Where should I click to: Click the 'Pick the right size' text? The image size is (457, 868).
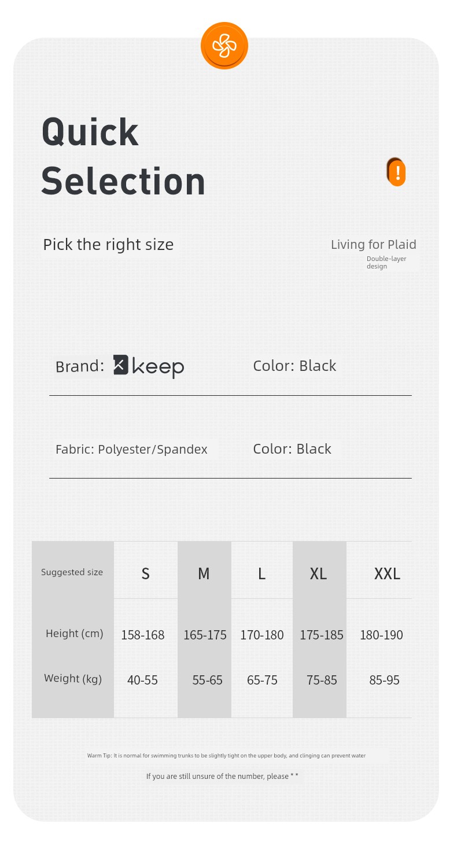(x=108, y=245)
